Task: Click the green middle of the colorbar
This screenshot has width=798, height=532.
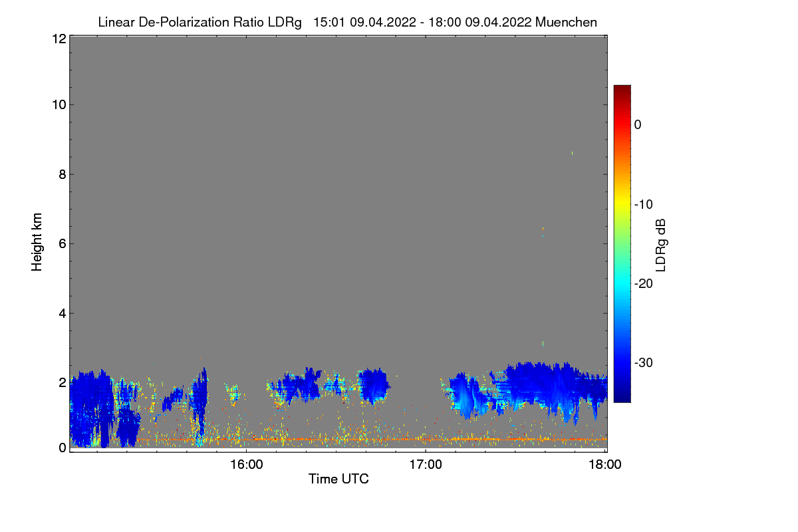Action: pos(622,243)
